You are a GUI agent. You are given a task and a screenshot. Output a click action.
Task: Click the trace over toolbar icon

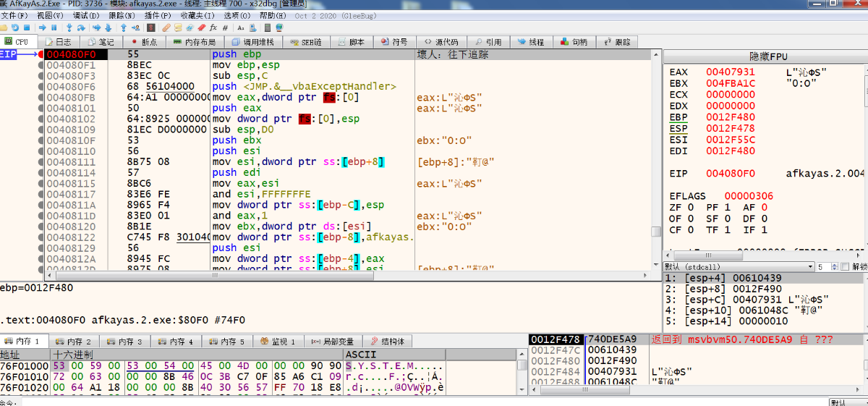tap(108, 28)
